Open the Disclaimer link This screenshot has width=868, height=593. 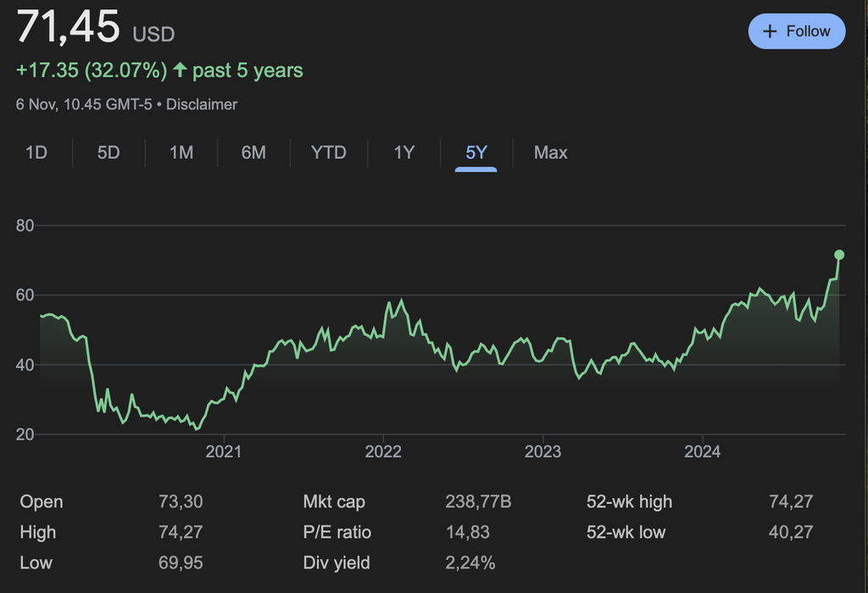(202, 104)
